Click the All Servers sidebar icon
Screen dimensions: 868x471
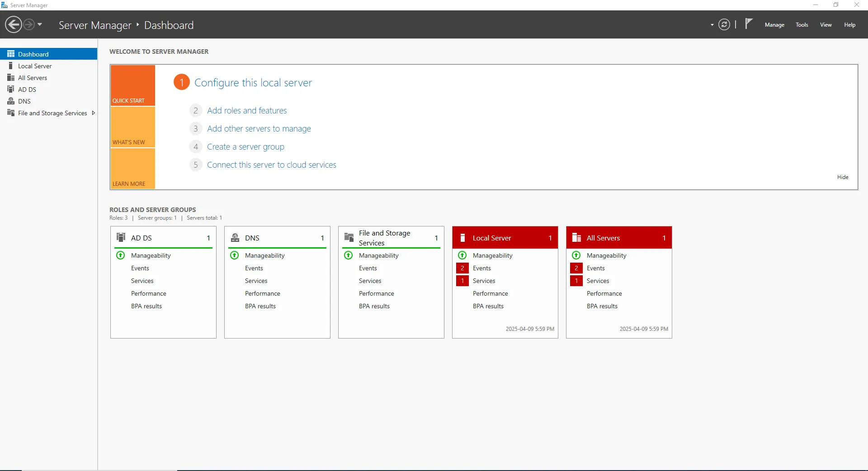click(11, 77)
